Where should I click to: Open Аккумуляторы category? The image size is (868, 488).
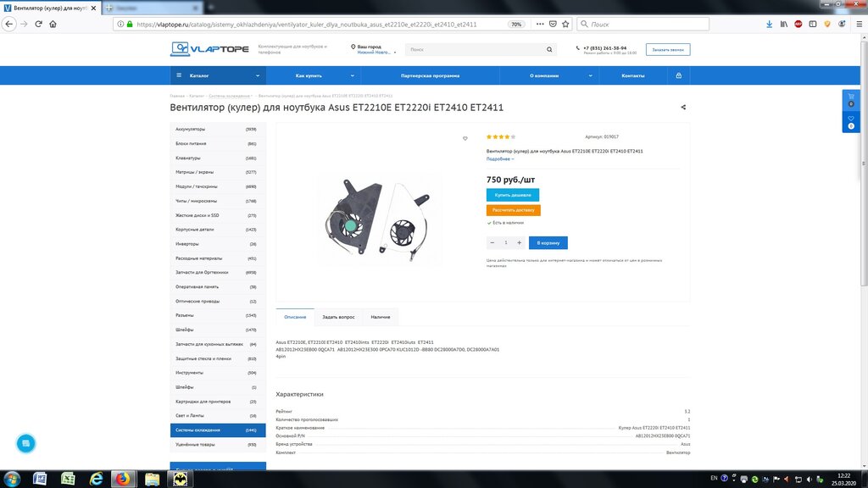coord(218,130)
